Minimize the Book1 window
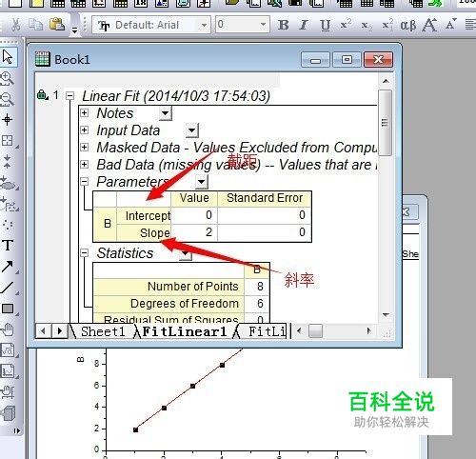 (315, 60)
